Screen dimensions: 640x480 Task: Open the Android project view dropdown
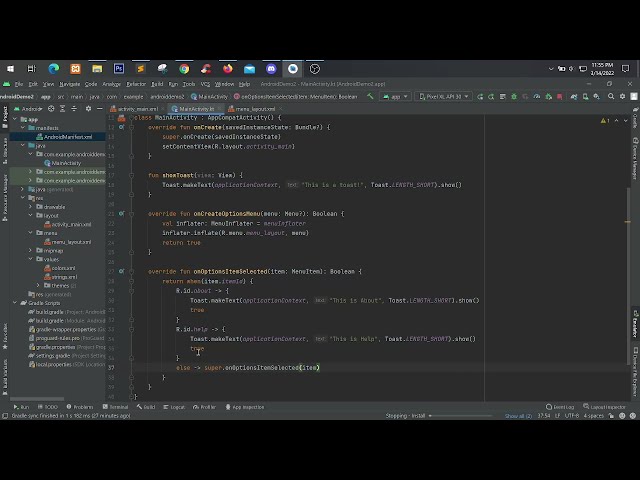click(x=28, y=109)
